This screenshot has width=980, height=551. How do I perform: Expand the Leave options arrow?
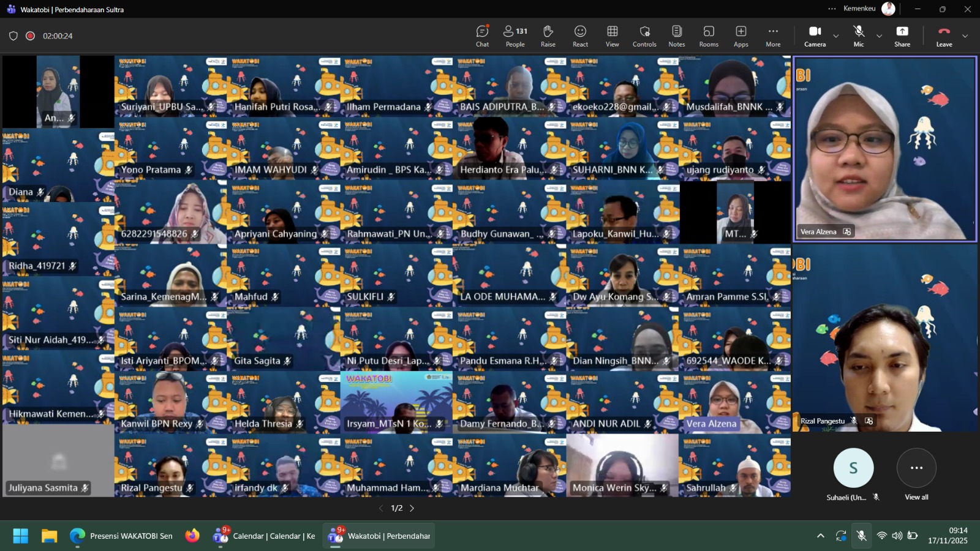pos(965,36)
